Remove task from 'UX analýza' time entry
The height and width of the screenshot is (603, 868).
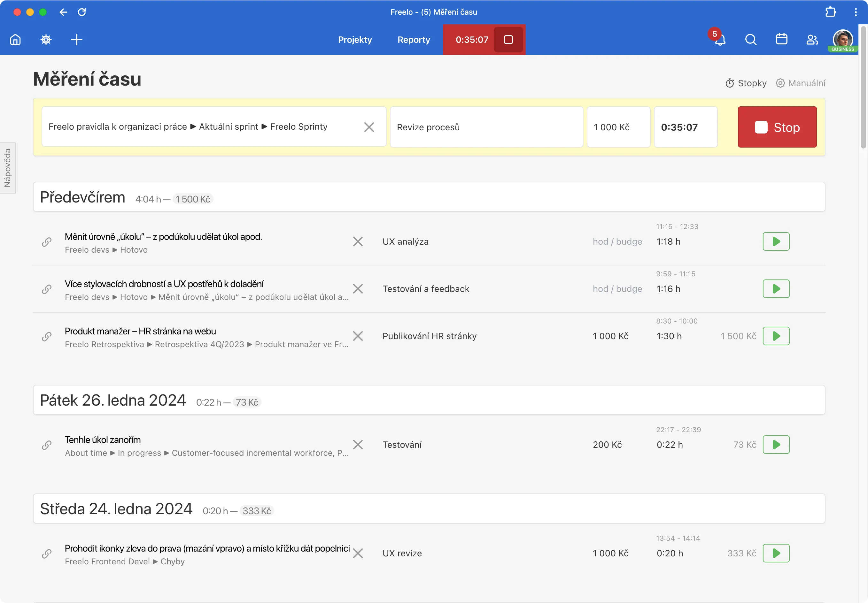[x=358, y=242]
